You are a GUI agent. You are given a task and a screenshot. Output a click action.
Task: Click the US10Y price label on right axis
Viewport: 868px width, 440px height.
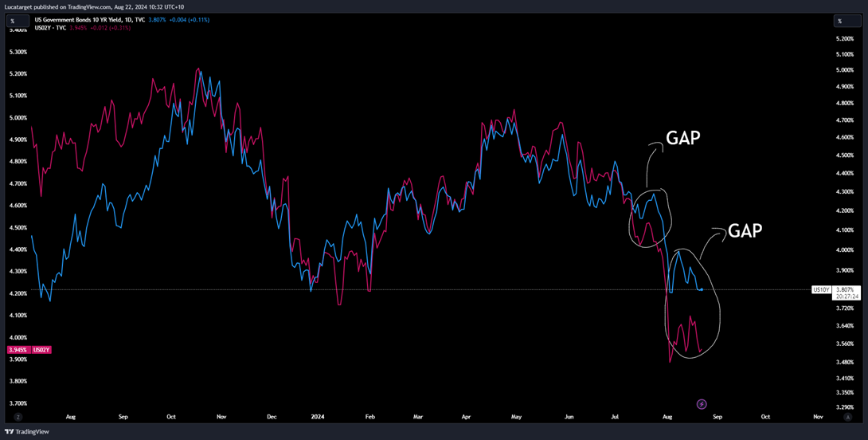point(821,289)
